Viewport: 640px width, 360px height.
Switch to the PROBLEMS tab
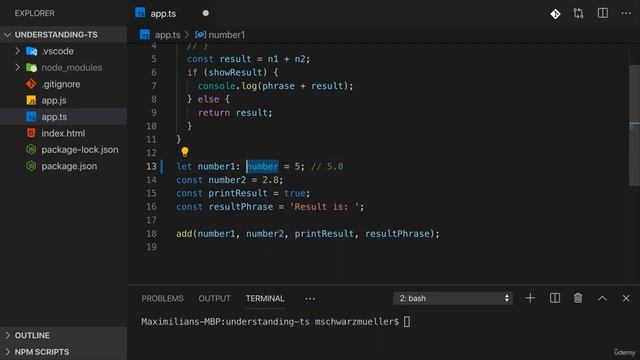click(162, 299)
